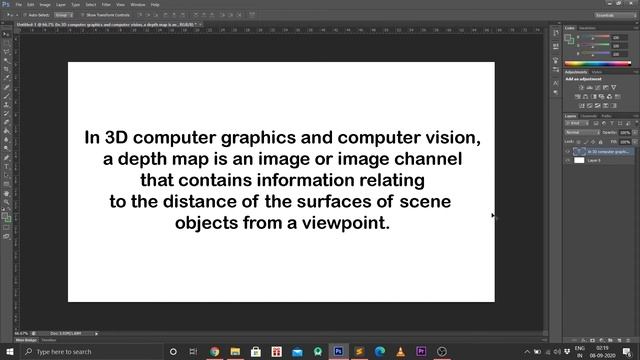Close the Untitled-1 document tab

[200, 24]
